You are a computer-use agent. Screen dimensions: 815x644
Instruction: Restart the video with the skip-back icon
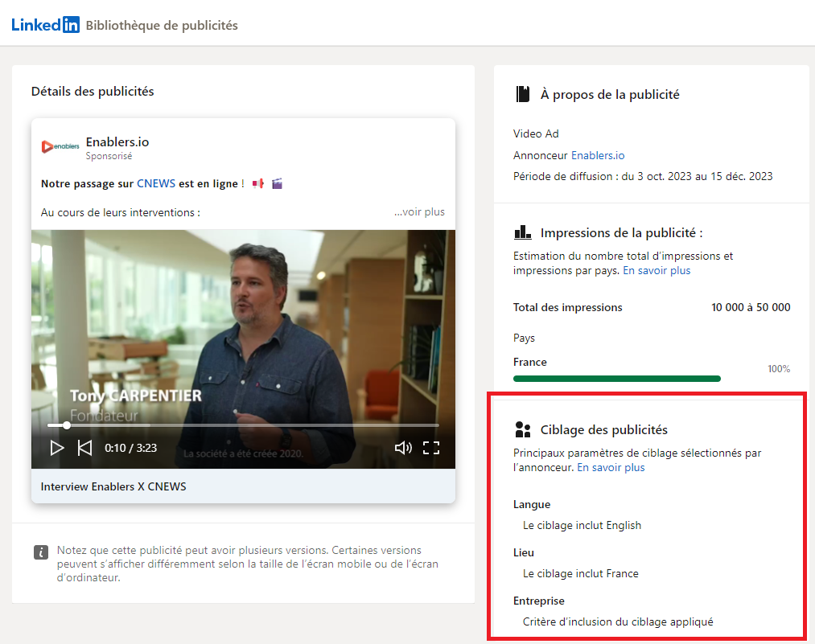[84, 448]
